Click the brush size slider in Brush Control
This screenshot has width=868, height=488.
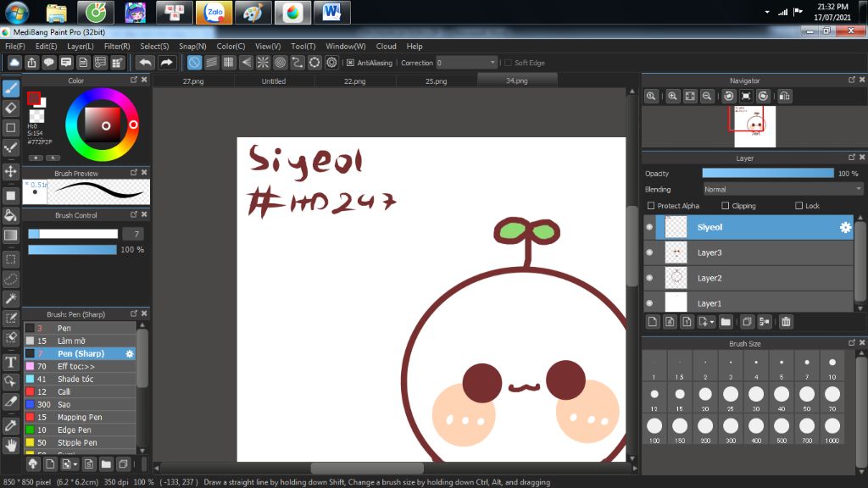click(73, 234)
